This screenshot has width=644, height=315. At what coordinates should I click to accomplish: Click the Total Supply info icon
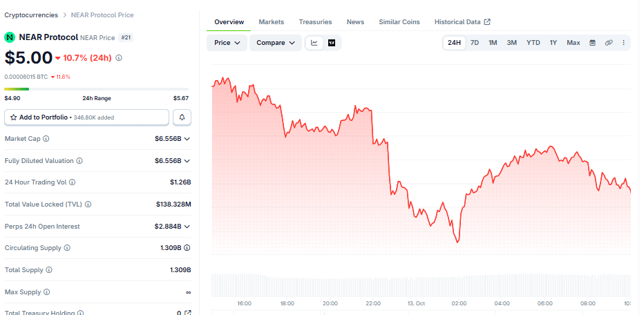[x=49, y=270]
